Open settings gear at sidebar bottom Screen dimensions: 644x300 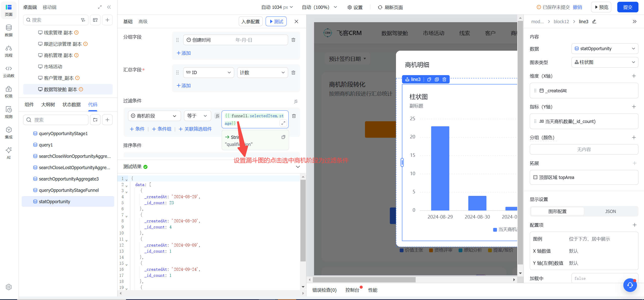click(x=9, y=287)
